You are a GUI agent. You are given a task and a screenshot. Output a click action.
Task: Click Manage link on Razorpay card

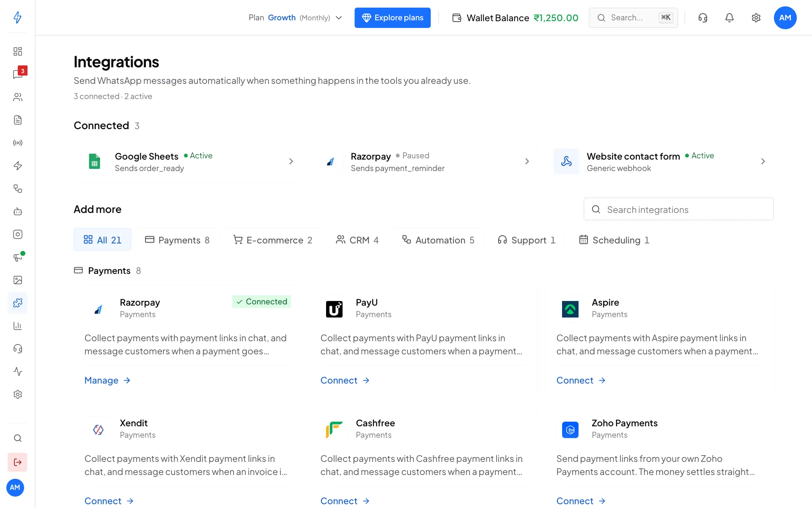click(107, 380)
